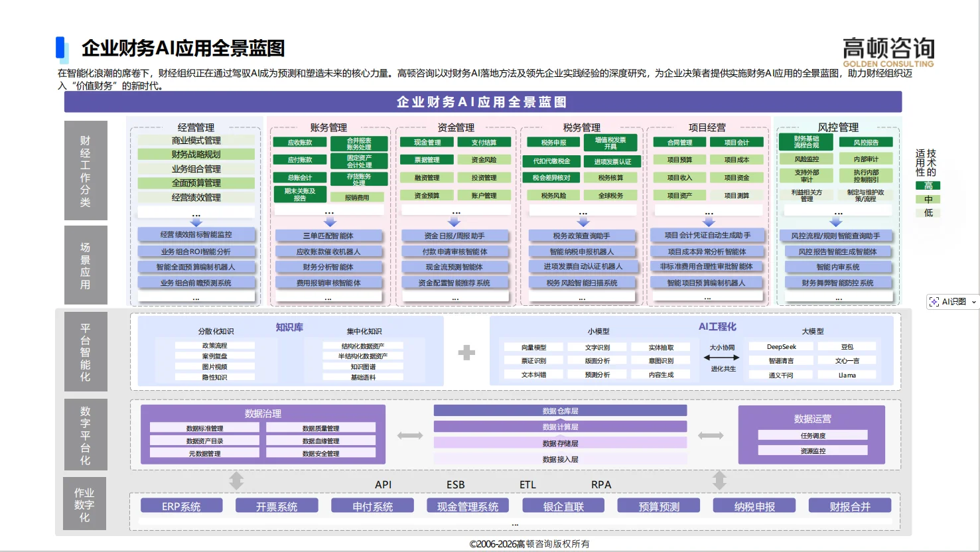The image size is (980, 552).
Task: Click the double arrow between 数据治理 and 数据仓库层
Action: [x=411, y=435]
